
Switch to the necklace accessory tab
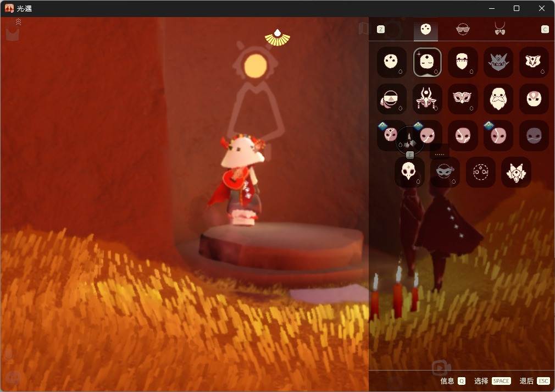(x=500, y=29)
